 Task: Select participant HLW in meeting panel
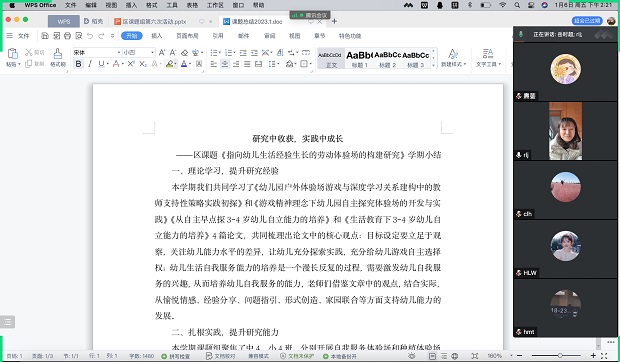pyautogui.click(x=565, y=249)
